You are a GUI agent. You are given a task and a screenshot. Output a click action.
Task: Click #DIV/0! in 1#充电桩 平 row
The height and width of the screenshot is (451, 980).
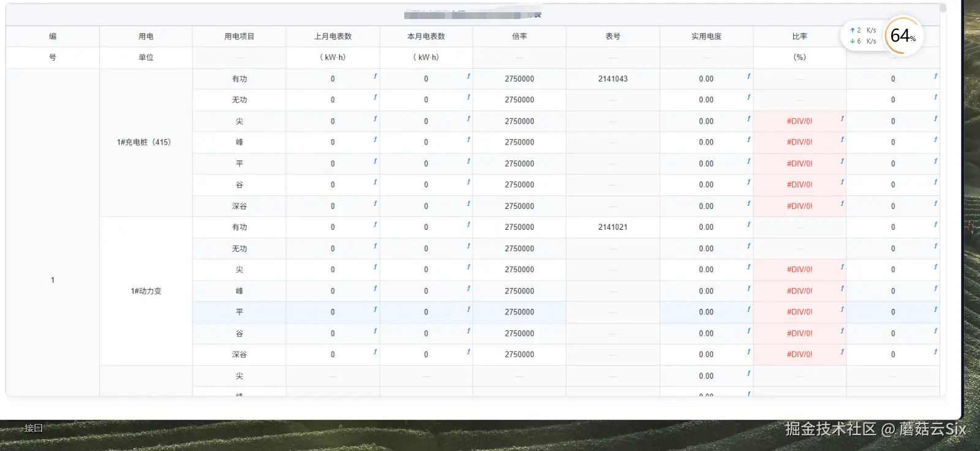coord(799,164)
